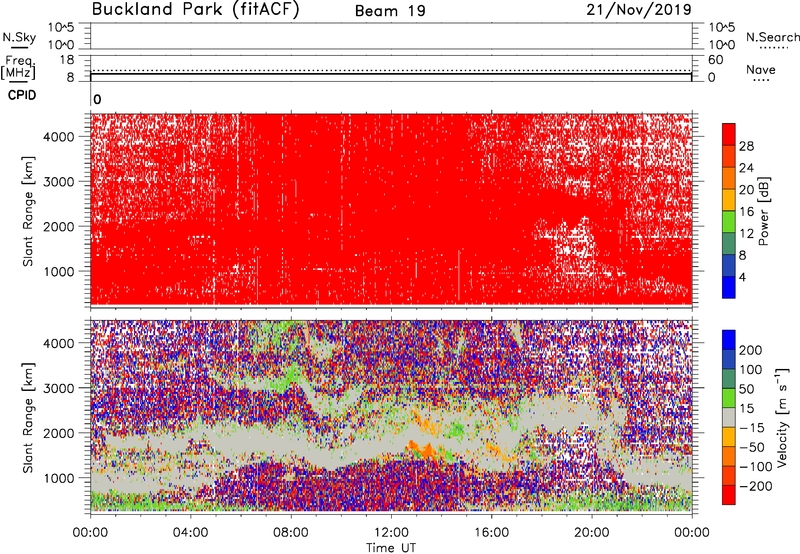Click the 'Slant Range [km]' label of velocity panel
800x554 pixels.
point(28,418)
